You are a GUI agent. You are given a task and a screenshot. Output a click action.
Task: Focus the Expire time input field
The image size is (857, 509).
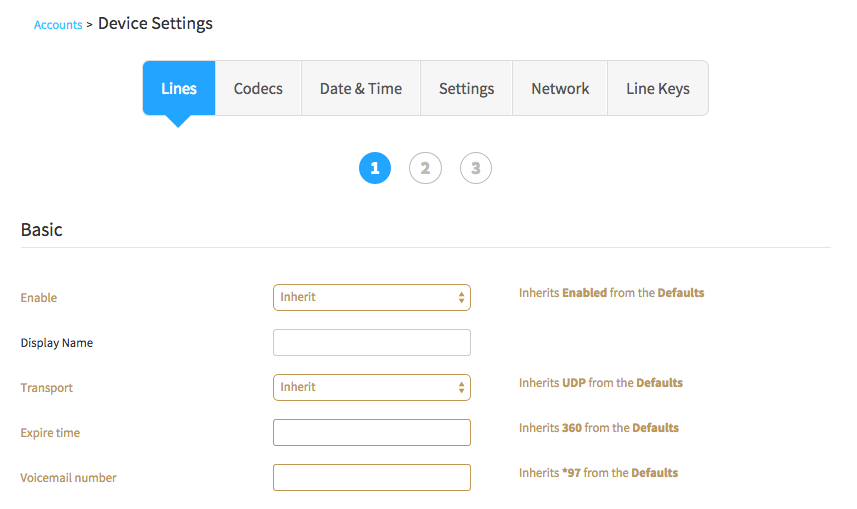[372, 432]
